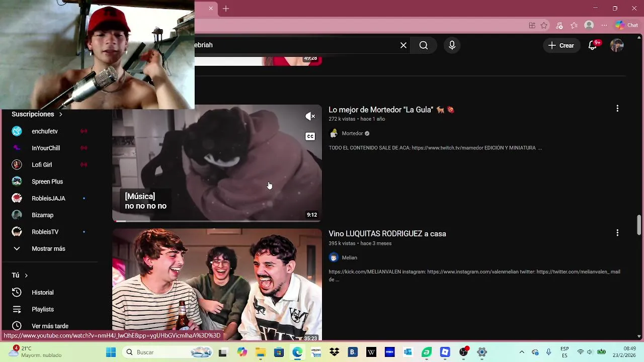
Task: Clear the YouTube search box text
Action: [404, 45]
